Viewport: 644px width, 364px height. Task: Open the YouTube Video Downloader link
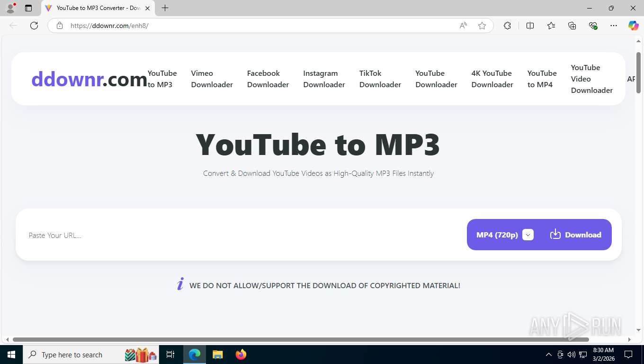(591, 79)
